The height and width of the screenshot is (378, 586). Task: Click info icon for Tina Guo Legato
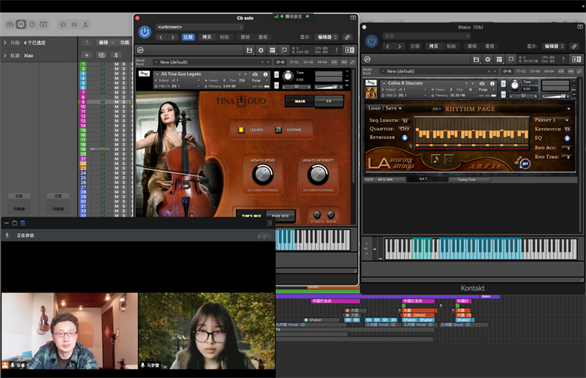click(265, 74)
